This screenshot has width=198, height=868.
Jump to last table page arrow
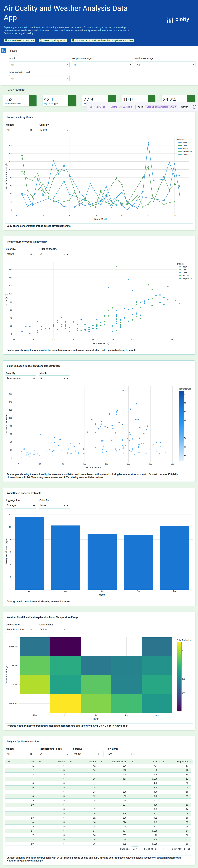[x=189, y=849]
